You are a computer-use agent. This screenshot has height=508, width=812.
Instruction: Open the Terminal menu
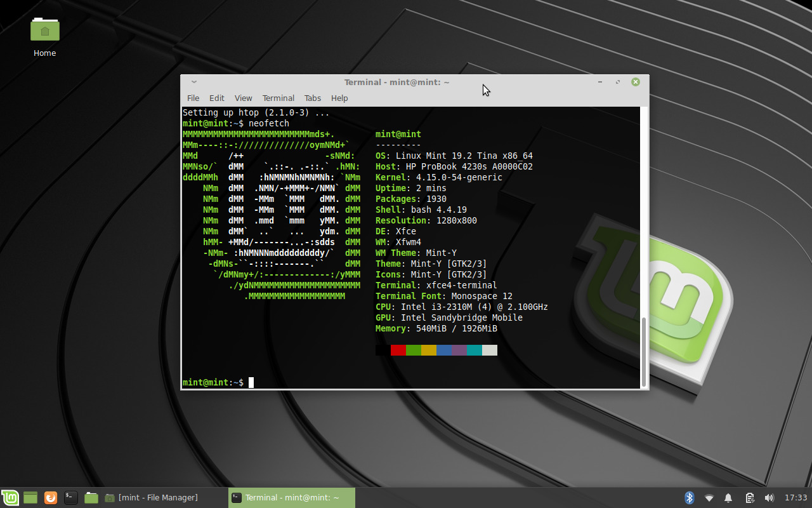pyautogui.click(x=278, y=98)
